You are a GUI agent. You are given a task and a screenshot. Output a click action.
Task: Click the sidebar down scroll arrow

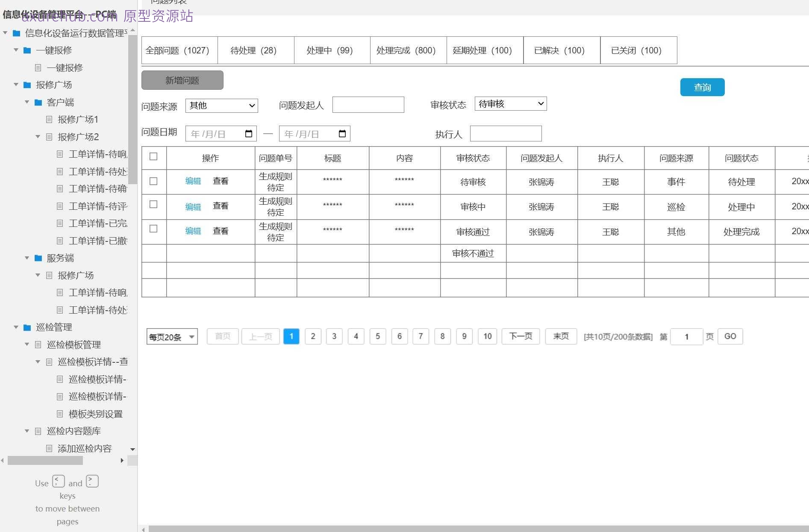(132, 450)
